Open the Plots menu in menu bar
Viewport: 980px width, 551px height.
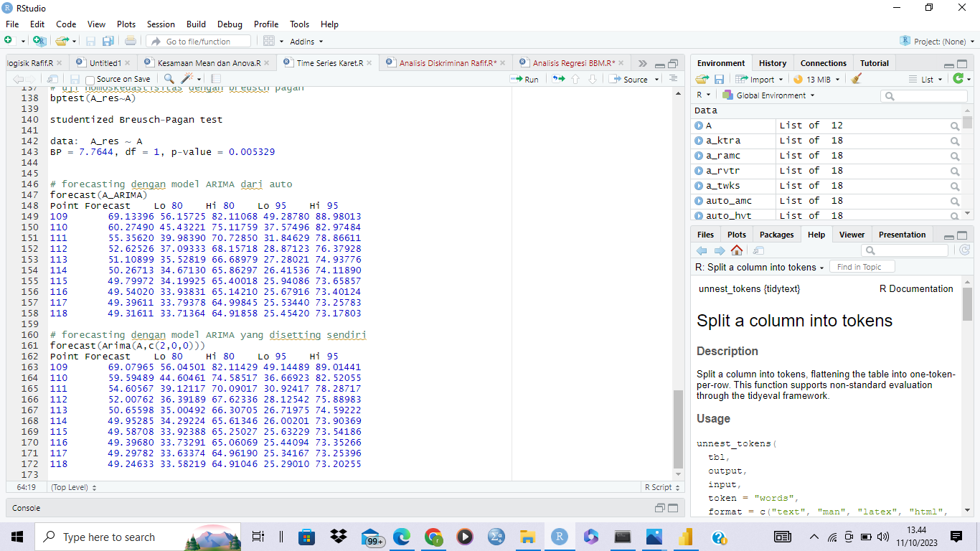tap(126, 24)
